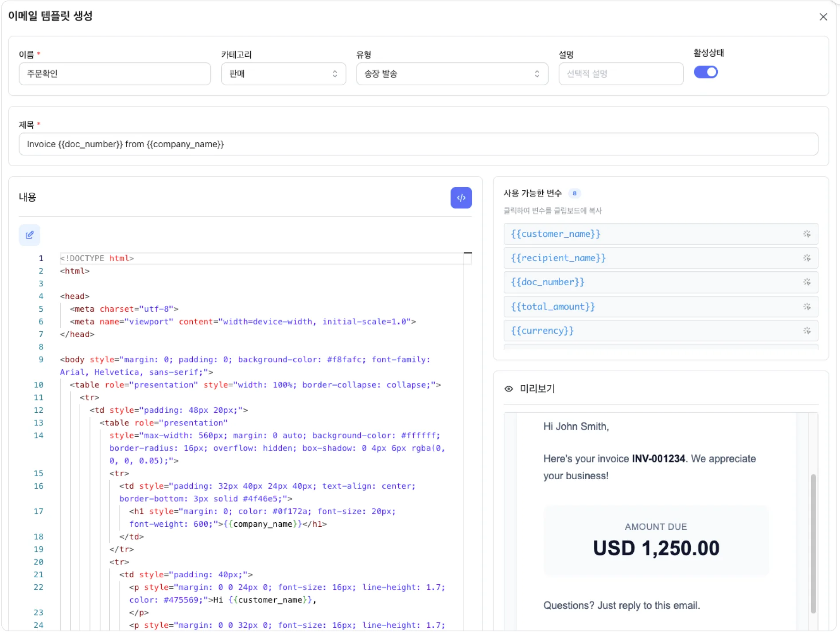Viewport: 840px width, 634px height.
Task: Copy the {{total_amount}} variable
Action: click(x=552, y=307)
